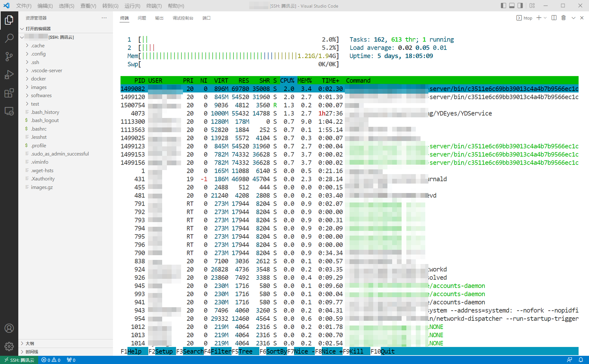This screenshot has width=589, height=364.
Task: Click the F6 SortBy htop button
Action: (273, 351)
